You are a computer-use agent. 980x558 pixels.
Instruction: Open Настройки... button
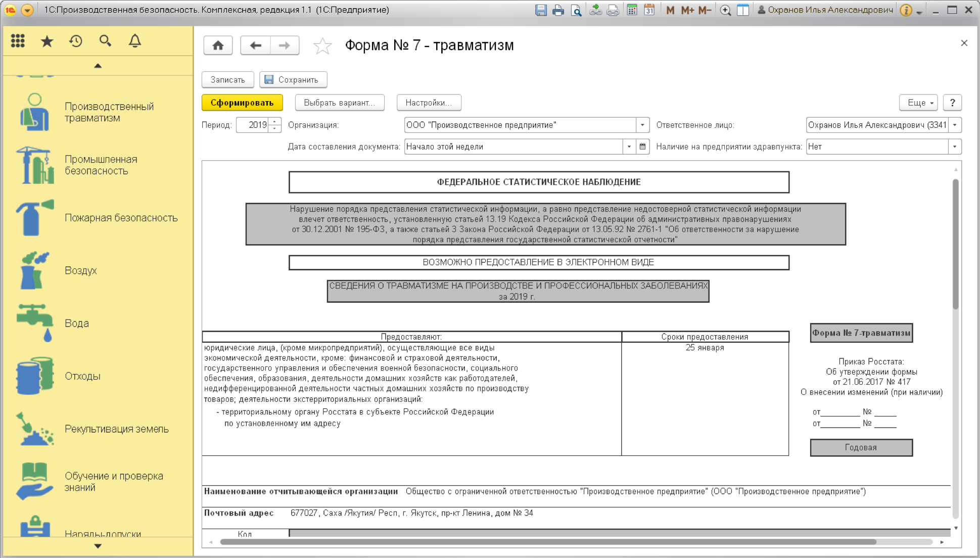click(x=429, y=103)
